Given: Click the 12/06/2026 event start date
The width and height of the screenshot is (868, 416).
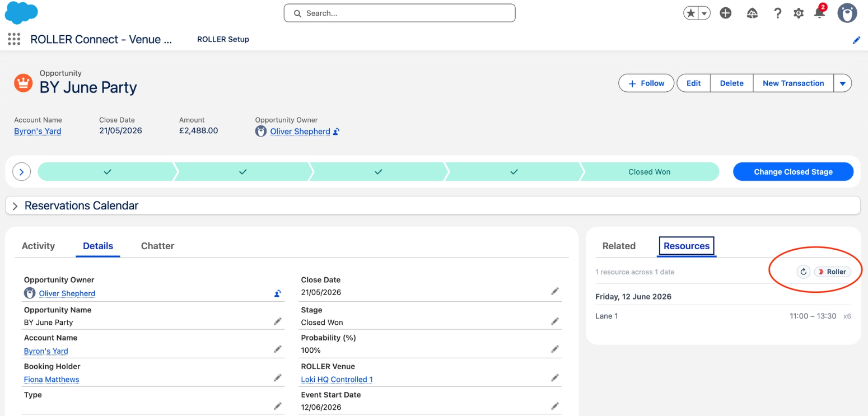Looking at the screenshot, I should pos(321,408).
